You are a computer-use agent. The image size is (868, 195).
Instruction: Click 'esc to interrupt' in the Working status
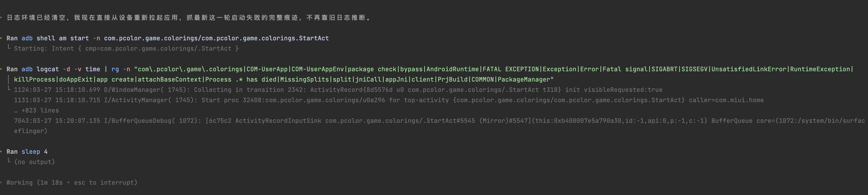pyautogui.click(x=105, y=183)
